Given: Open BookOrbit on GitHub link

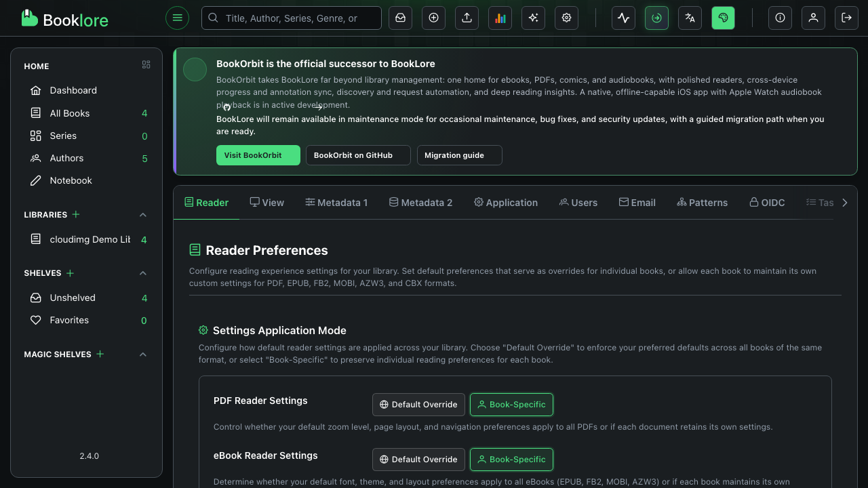Looking at the screenshot, I should point(358,155).
